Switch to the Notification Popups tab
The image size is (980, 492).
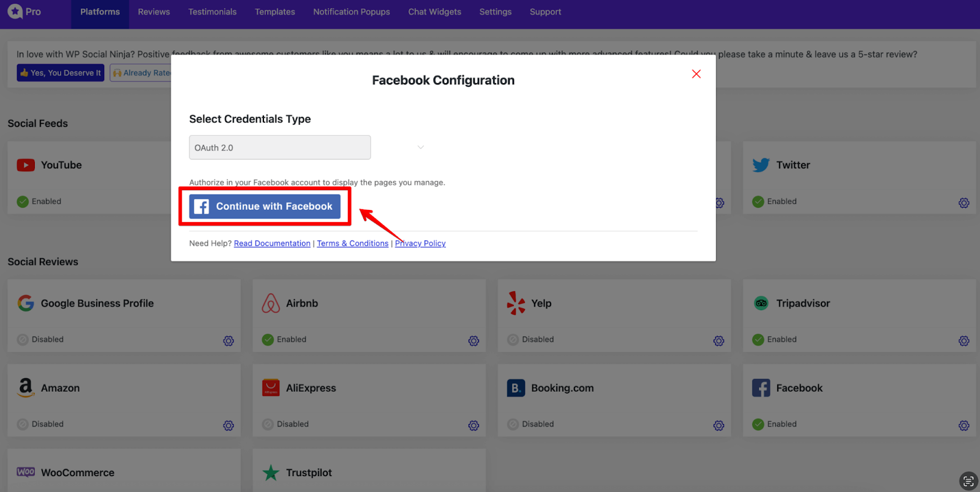(352, 12)
